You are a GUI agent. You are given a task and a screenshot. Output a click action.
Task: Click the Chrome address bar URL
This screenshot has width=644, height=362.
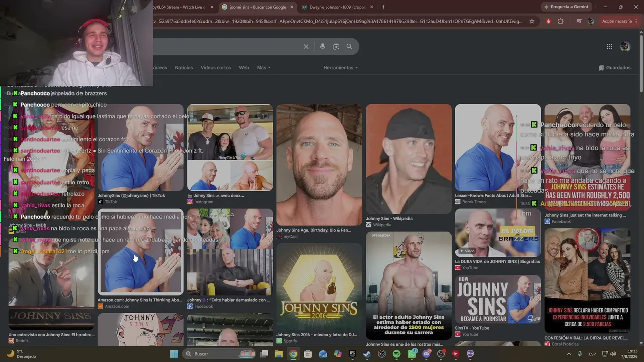[338, 21]
